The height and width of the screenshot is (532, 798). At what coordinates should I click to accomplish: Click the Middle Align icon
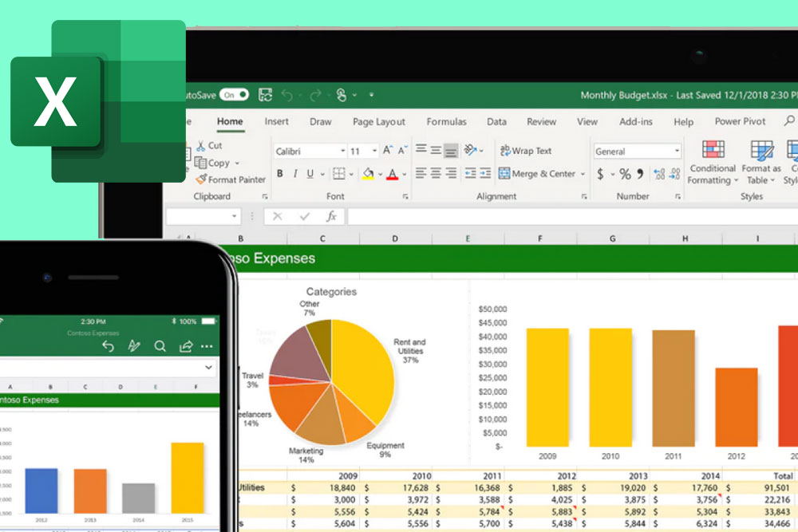point(436,149)
